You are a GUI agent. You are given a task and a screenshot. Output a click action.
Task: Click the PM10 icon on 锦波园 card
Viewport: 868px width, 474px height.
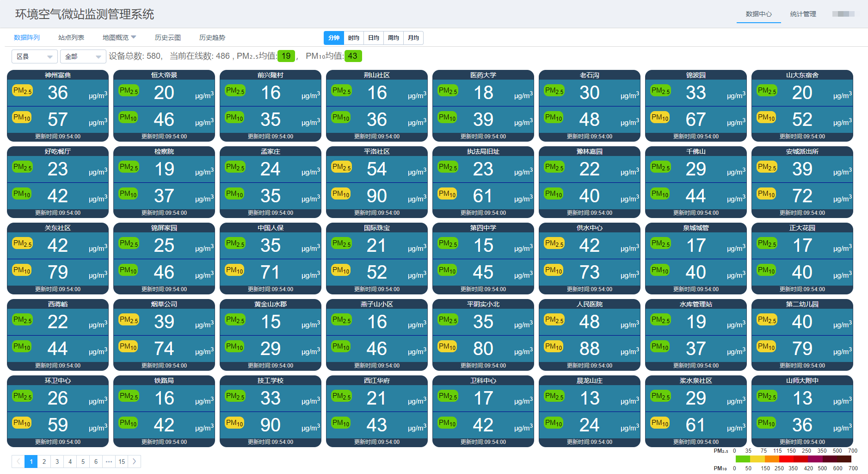coord(660,117)
